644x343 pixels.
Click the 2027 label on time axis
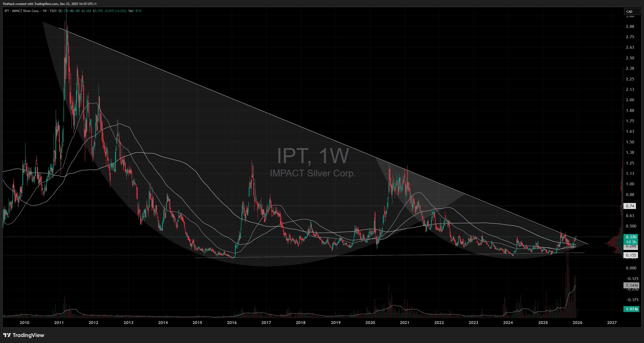click(612, 323)
